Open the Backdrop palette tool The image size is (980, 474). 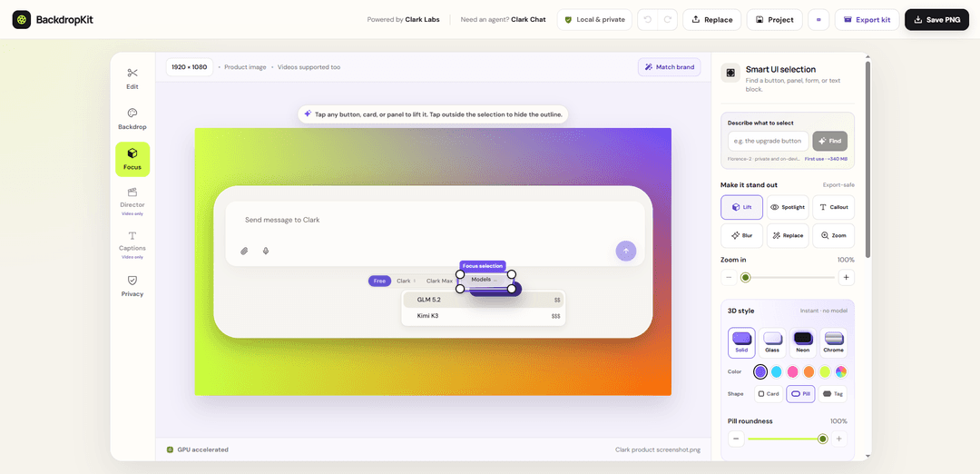pos(132,119)
